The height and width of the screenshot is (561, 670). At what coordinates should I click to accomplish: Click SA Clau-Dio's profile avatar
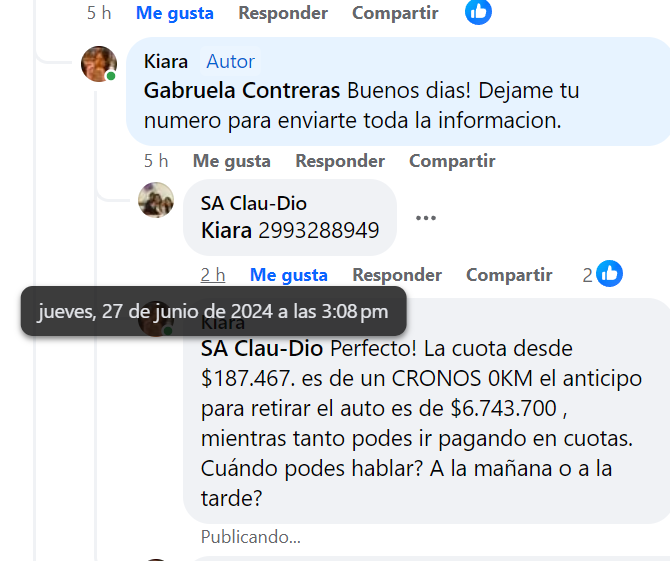[x=156, y=200]
